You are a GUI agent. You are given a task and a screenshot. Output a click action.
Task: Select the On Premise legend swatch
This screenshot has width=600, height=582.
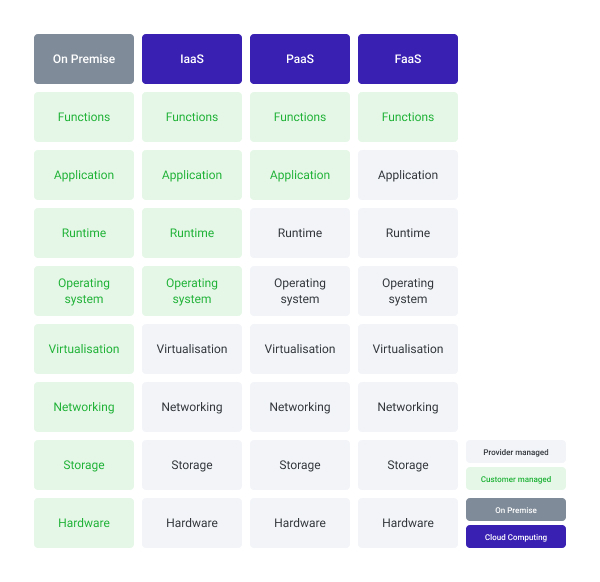515,510
